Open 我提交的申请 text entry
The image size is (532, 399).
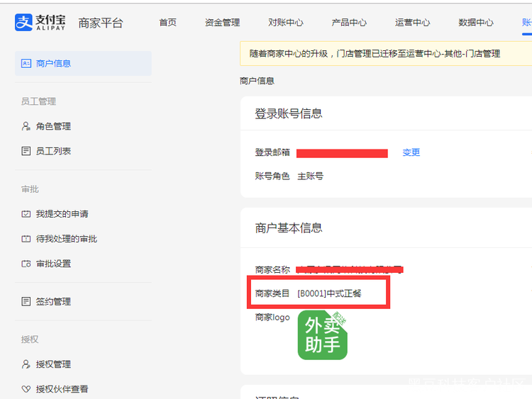62,214
